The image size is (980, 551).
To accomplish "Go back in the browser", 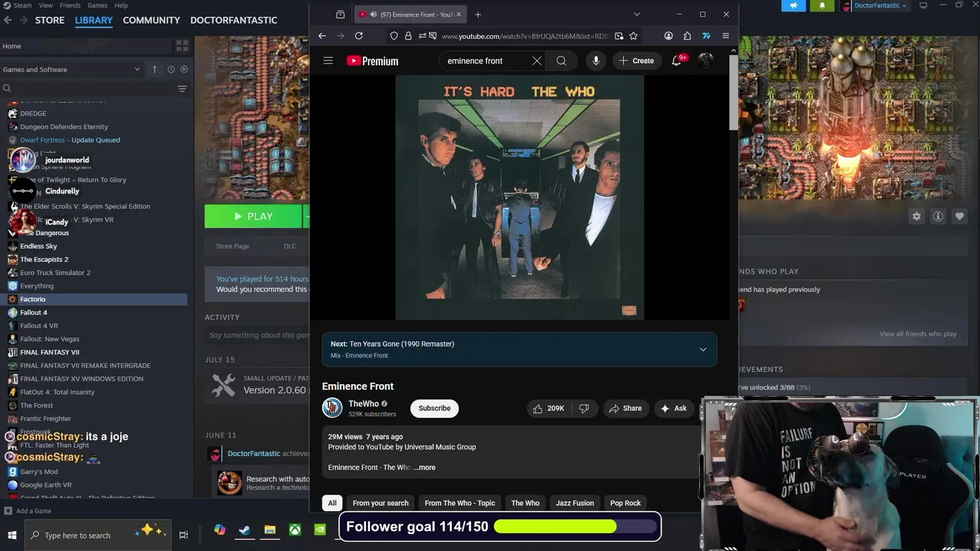I will pos(322,36).
